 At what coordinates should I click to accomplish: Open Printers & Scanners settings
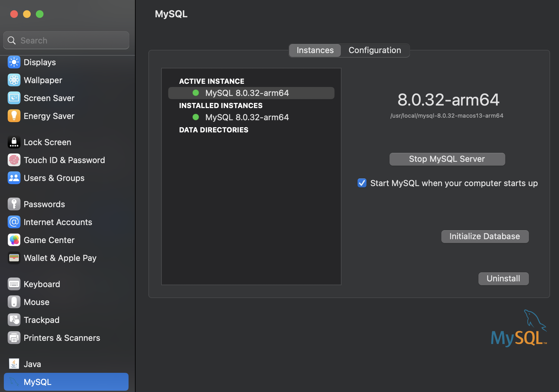pyautogui.click(x=62, y=337)
